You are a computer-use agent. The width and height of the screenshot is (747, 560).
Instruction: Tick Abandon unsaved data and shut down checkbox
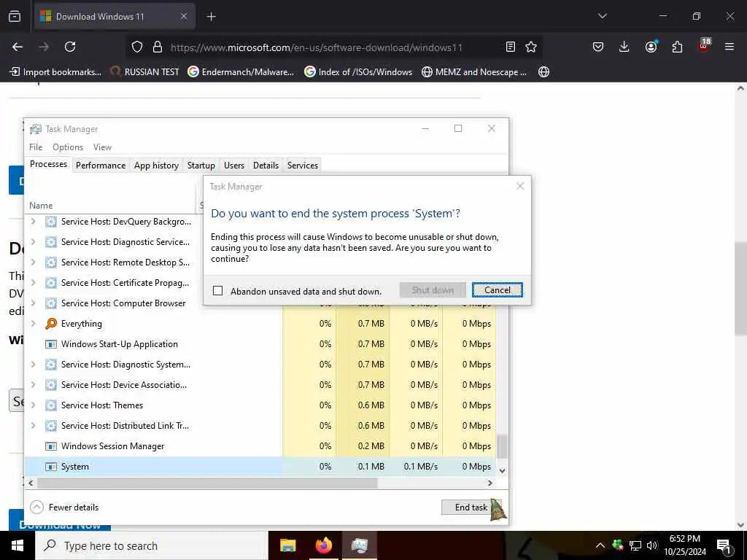pos(217,290)
